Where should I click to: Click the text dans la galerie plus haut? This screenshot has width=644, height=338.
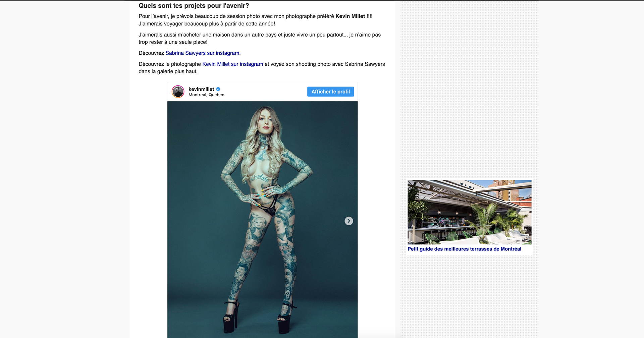[168, 71]
